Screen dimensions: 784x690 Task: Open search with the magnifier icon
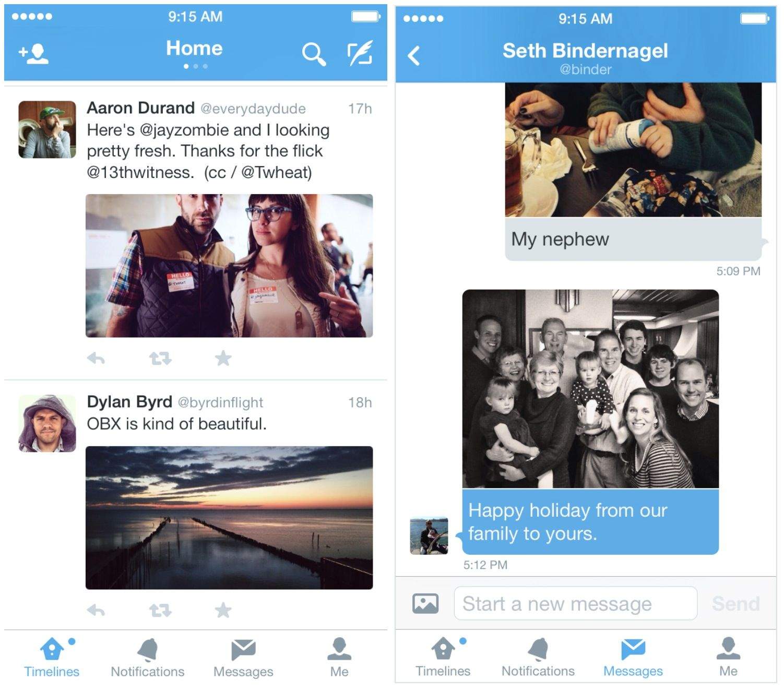click(x=314, y=54)
